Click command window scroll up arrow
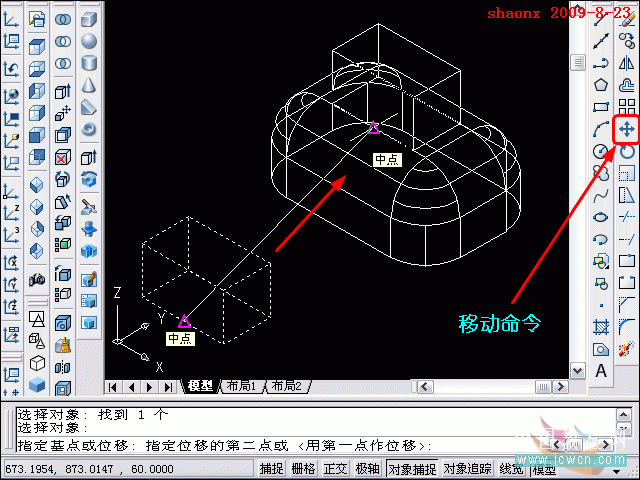Viewport: 640px width, 480px height. (x=624, y=415)
